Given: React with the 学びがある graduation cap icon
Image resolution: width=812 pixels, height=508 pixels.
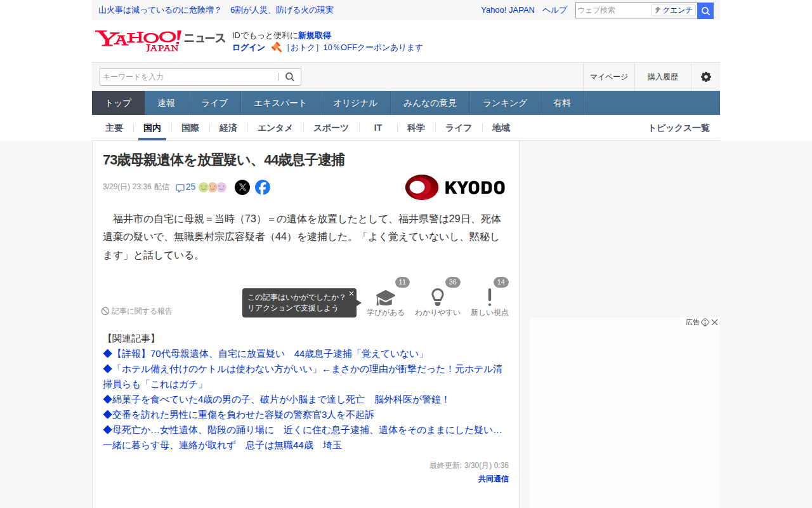Looking at the screenshot, I should click(386, 298).
